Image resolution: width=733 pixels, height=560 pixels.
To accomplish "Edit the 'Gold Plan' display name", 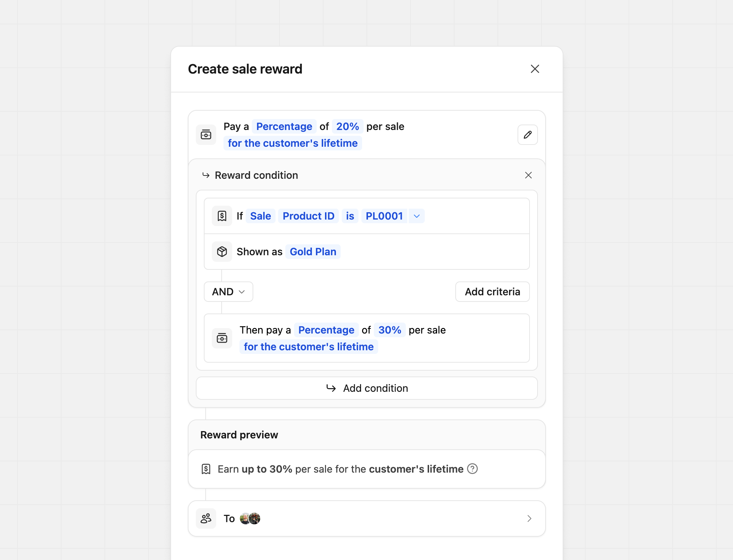I will (313, 252).
